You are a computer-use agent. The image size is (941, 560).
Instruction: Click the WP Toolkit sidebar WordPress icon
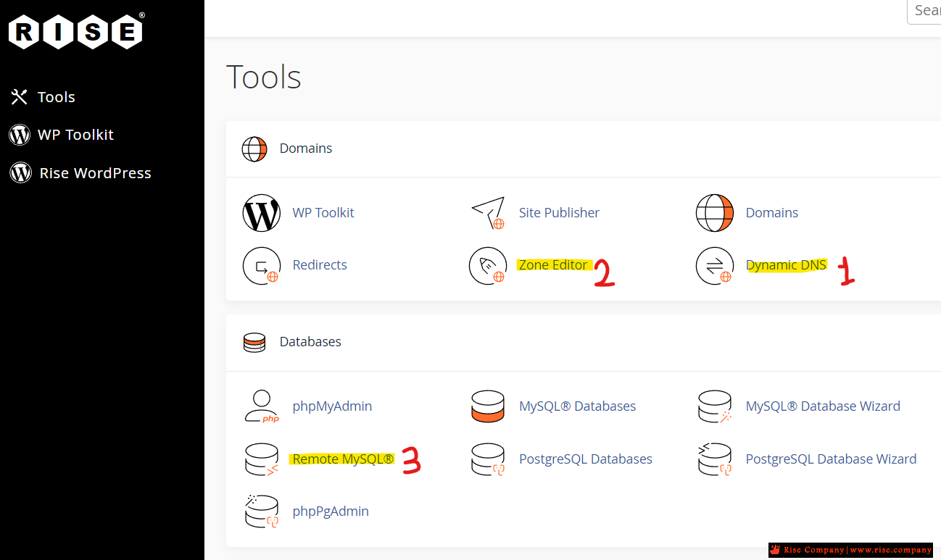(20, 135)
